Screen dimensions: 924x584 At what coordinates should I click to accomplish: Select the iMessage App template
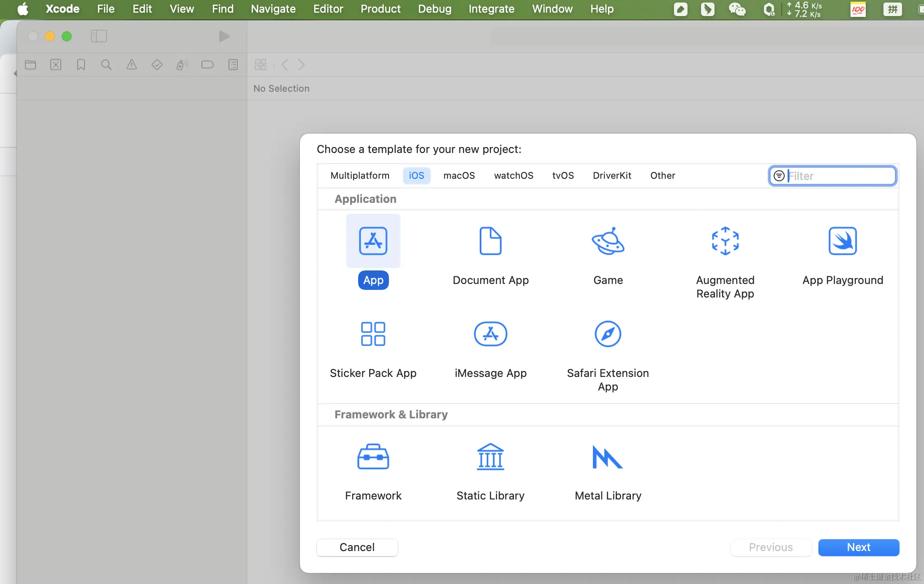coord(490,334)
